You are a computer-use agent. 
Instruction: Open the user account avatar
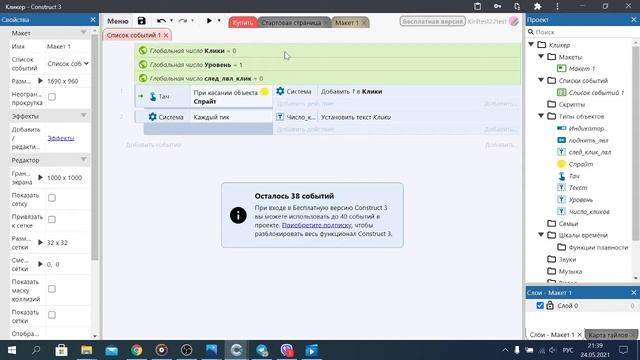point(513,21)
